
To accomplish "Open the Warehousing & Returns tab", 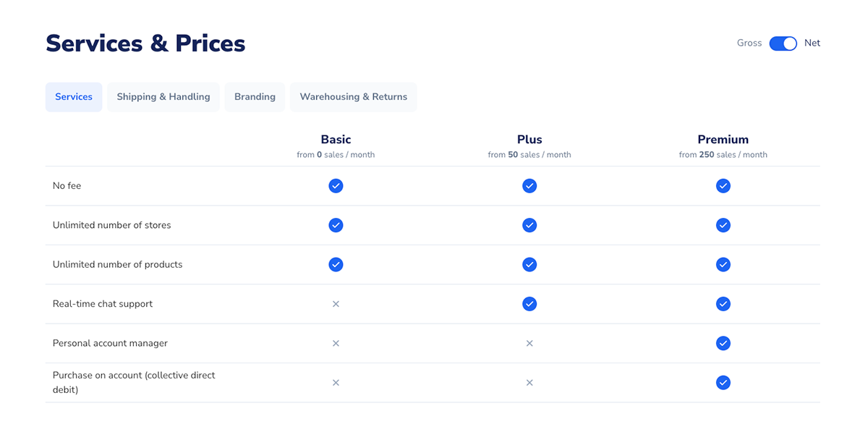I will pyautogui.click(x=353, y=97).
